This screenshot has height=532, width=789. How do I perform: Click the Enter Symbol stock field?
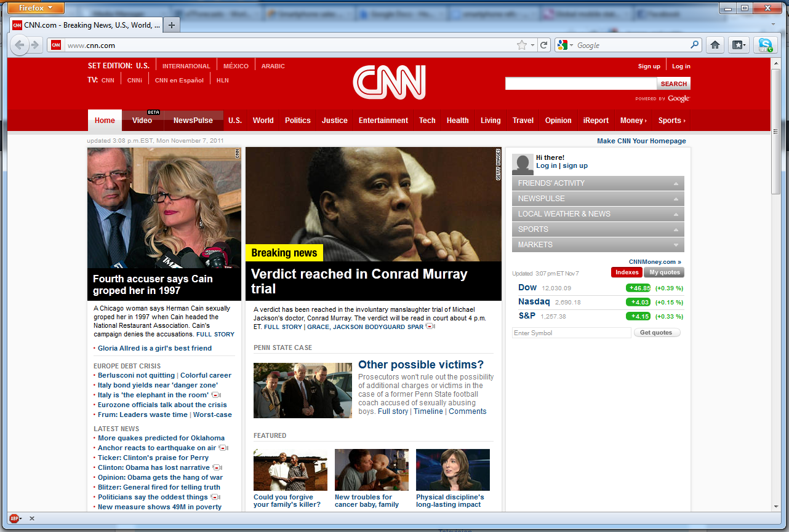(x=572, y=333)
